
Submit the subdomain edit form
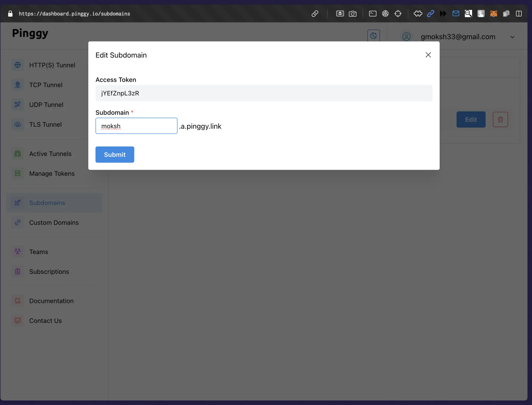tap(115, 154)
